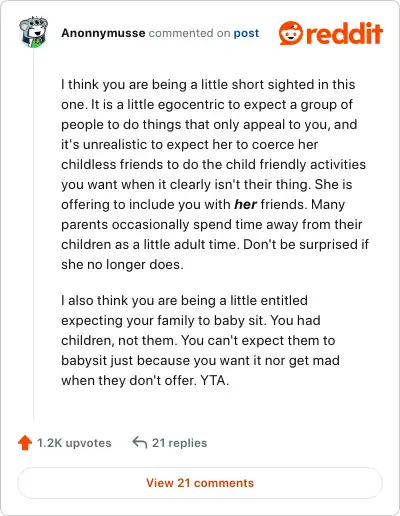400x516 pixels.
Task: Click the Reddit Snoo logo icon
Action: [x=291, y=33]
